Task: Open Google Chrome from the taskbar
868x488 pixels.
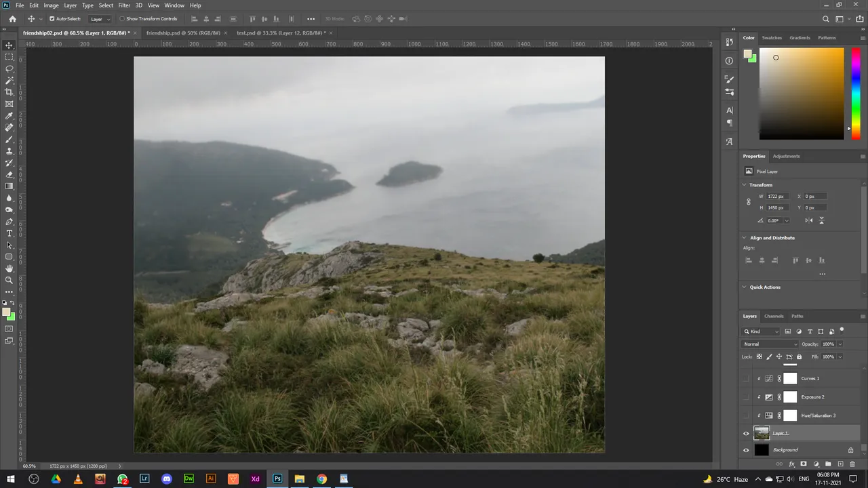Action: pos(321,479)
